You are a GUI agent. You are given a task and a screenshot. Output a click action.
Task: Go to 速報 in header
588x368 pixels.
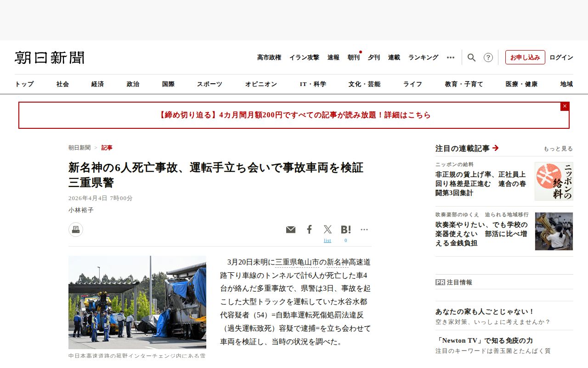[x=334, y=57]
